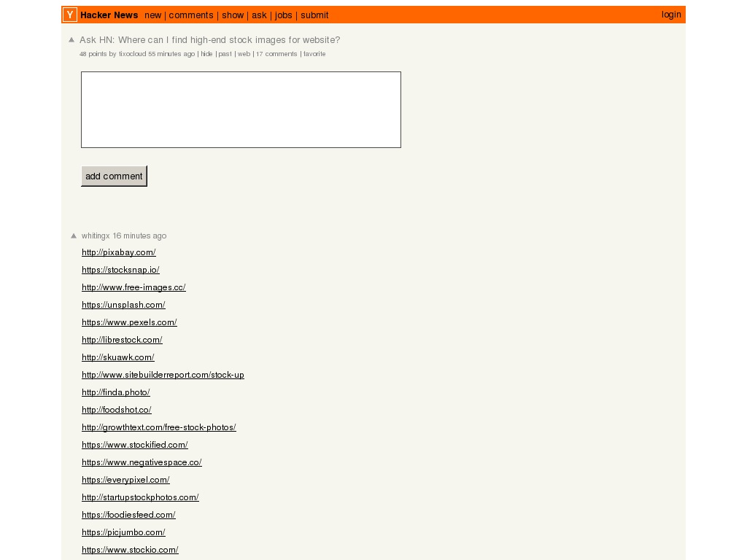747x560 pixels.
Task: Upvote the Ask HN story arrow
Action: pyautogui.click(x=71, y=40)
